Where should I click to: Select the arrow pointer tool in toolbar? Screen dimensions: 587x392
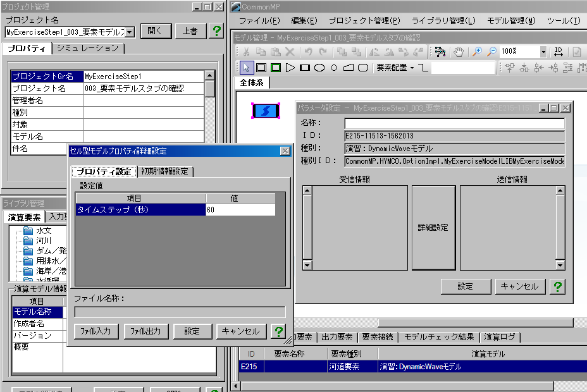[246, 68]
